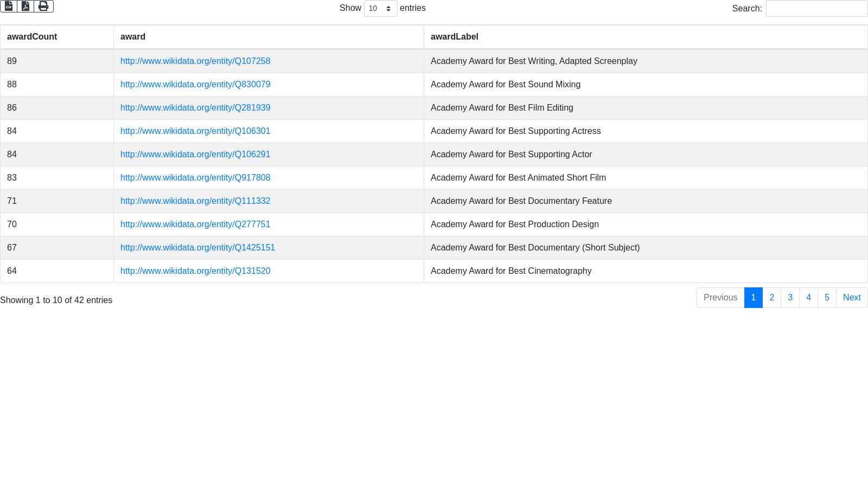
Task: Open wikidata link Q107258
Action: tap(195, 61)
